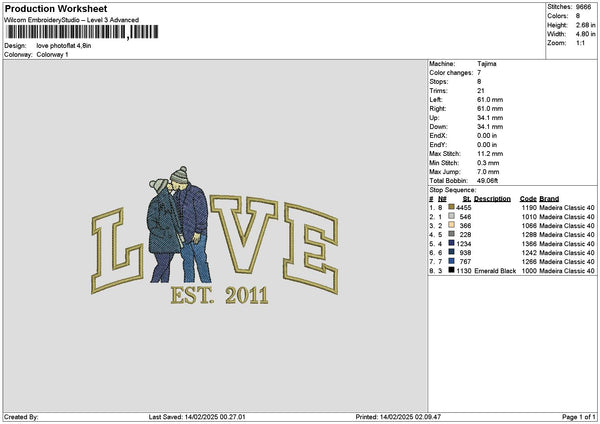The height and width of the screenshot is (424, 600).
Task: Click the gold thread color swatch code 1190
Action: (452, 207)
